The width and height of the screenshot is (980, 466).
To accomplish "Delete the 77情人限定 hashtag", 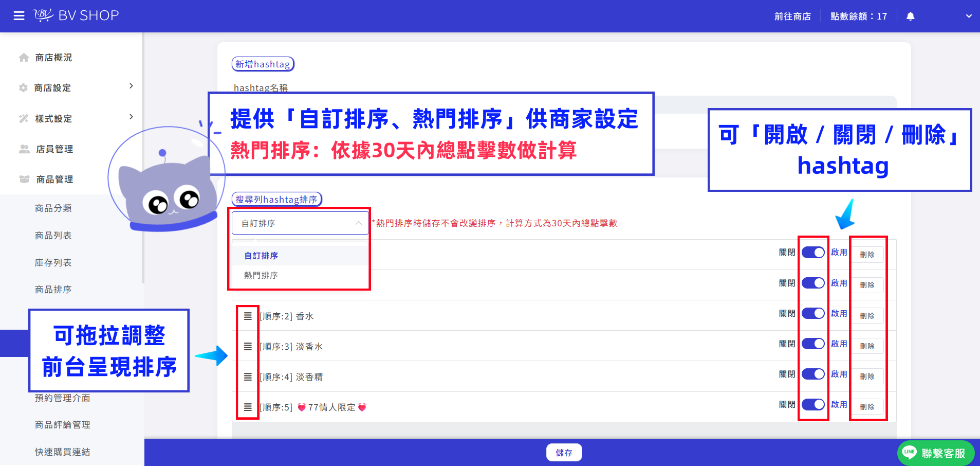I will pos(867,406).
